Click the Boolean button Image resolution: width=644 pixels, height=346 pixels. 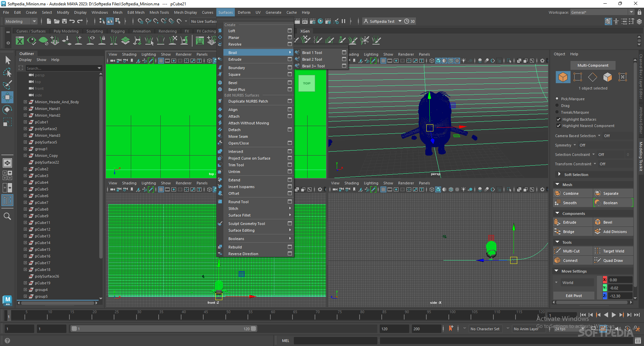[x=613, y=203]
